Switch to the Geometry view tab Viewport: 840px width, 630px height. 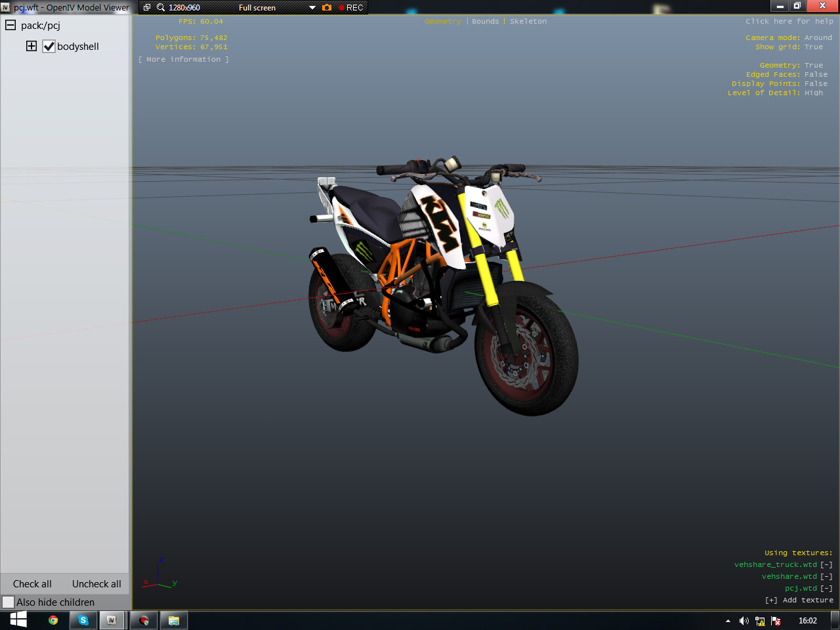coord(443,22)
